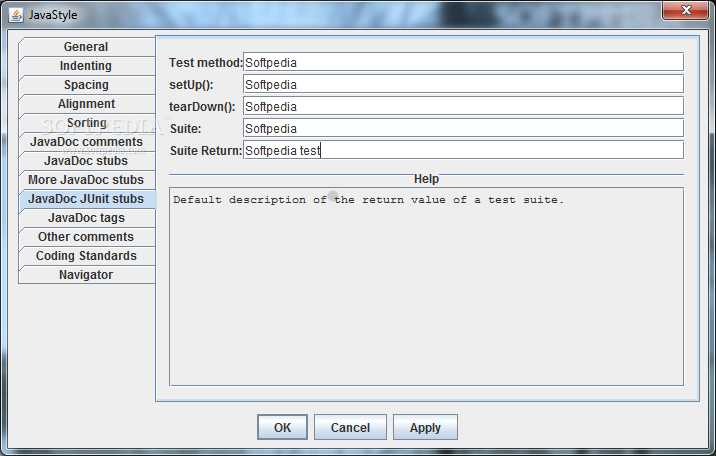Click the 'Suite Return:' label

coord(205,151)
